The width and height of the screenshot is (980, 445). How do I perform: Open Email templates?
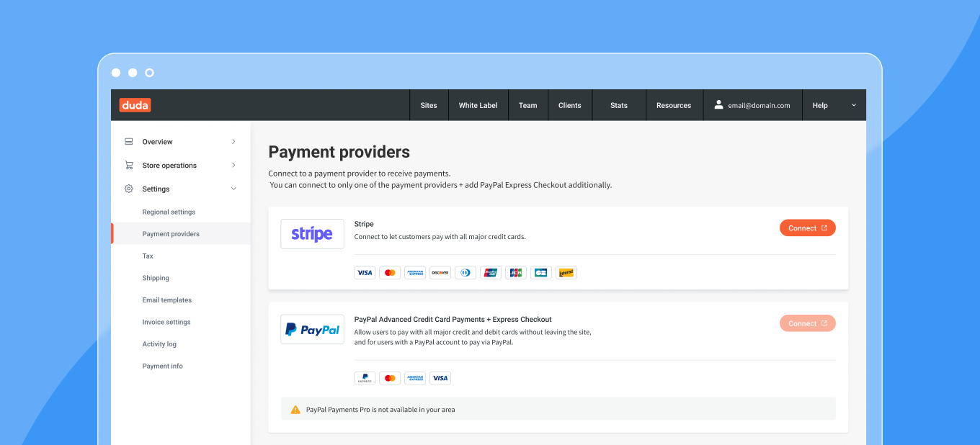pyautogui.click(x=167, y=300)
